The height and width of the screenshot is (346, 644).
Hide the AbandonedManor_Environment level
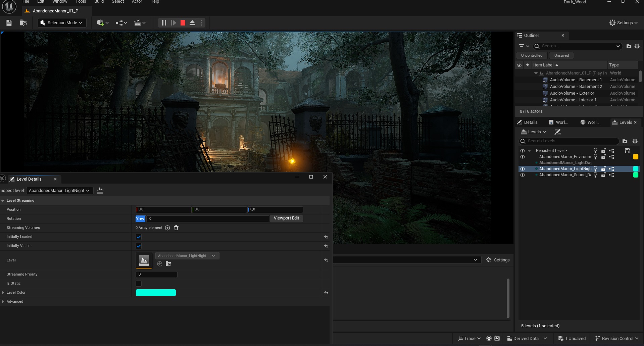tap(523, 157)
